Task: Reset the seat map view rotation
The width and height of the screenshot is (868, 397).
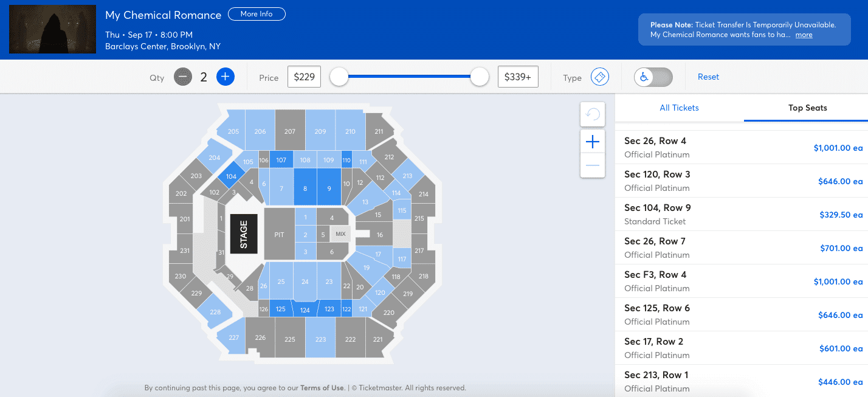Action: click(593, 114)
